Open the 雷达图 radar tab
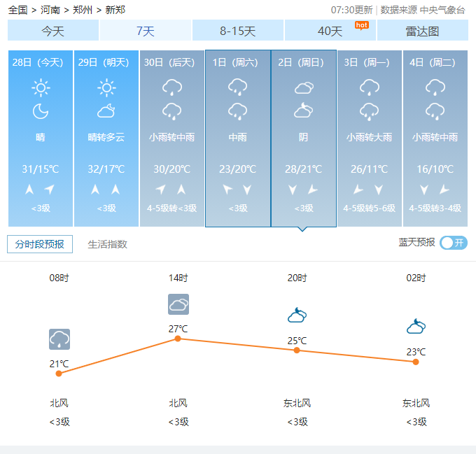 click(422, 30)
